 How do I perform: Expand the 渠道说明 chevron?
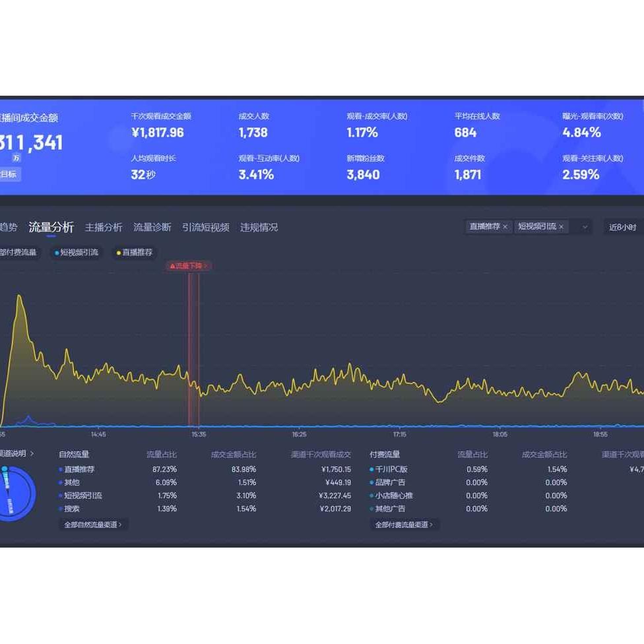31,453
